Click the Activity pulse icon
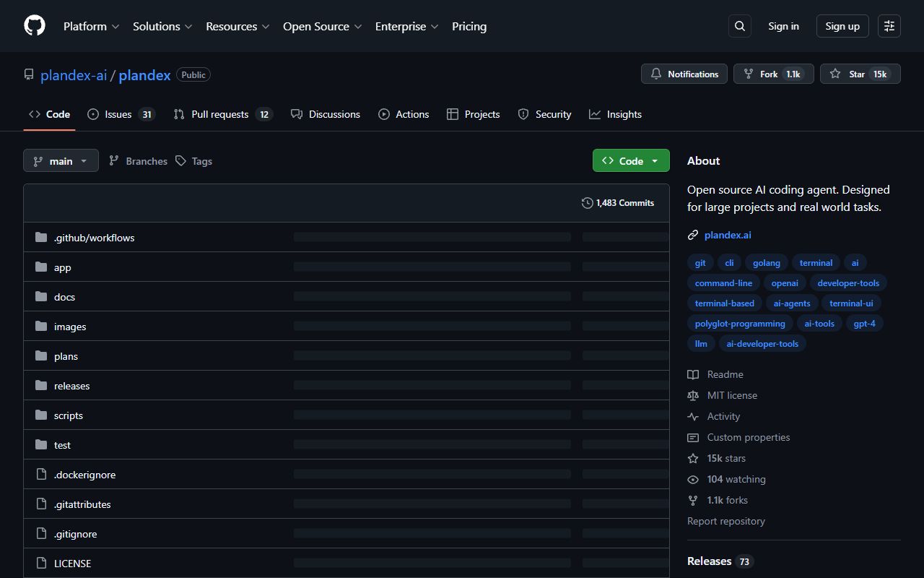Viewport: 924px width, 578px height. click(693, 416)
